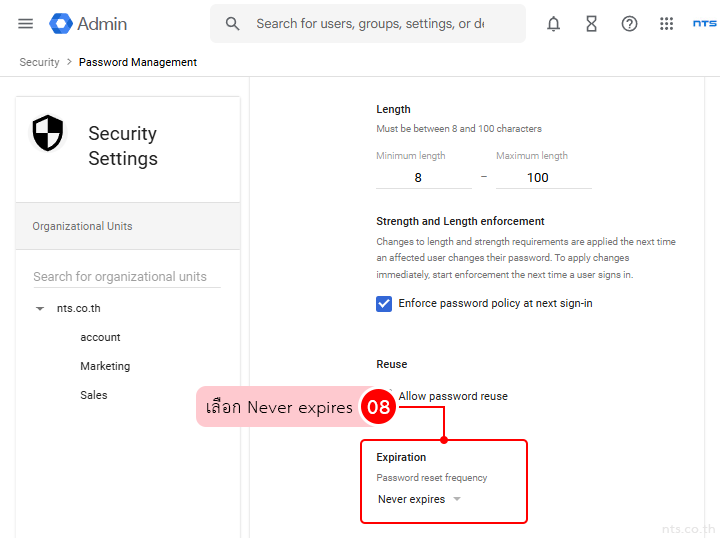The height and width of the screenshot is (538, 720).
Task: Open the notifications bell
Action: pyautogui.click(x=553, y=24)
